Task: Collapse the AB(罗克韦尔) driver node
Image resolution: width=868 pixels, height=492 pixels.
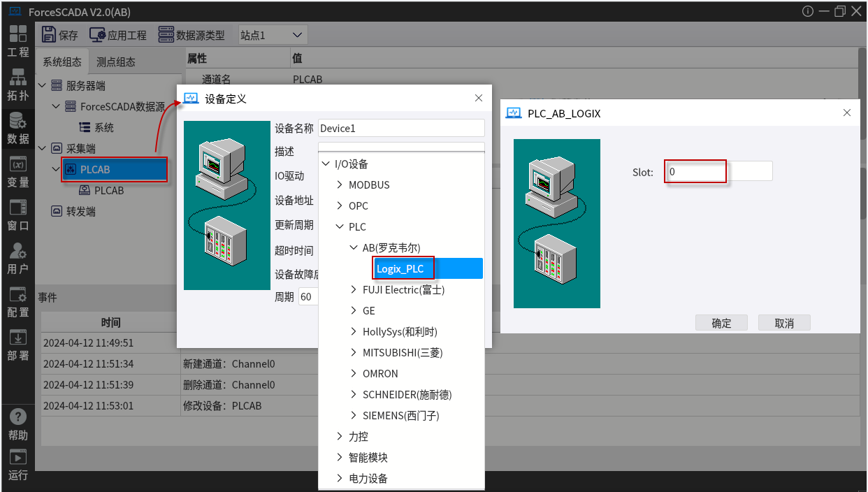Action: pos(354,248)
